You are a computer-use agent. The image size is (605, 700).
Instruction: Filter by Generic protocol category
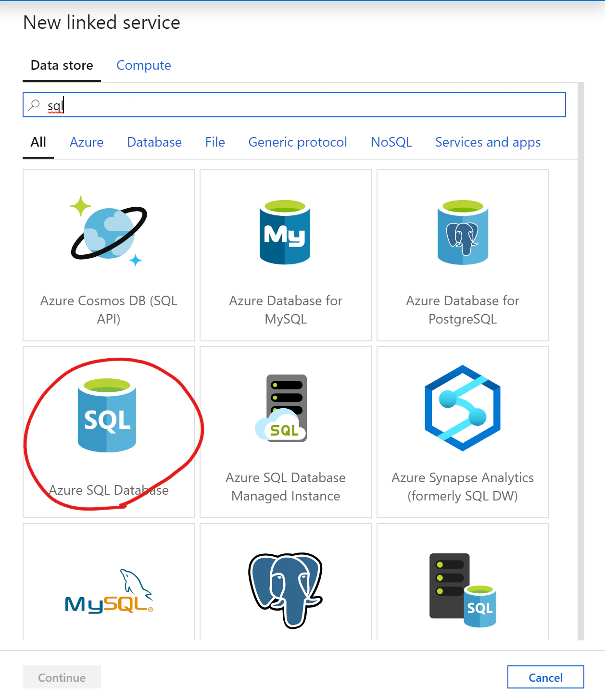coord(298,142)
